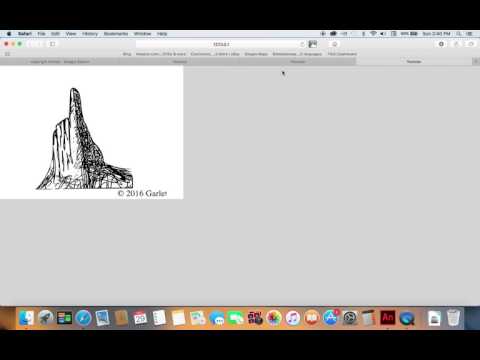
Task: Open Calendar icon in dock
Action: [140, 318]
